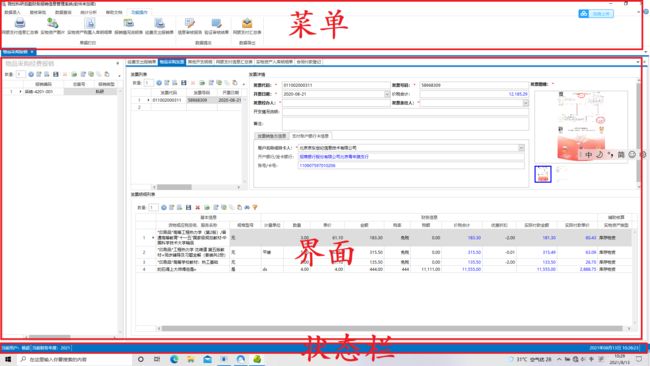Click total amount value 12,185.29
This screenshot has height=366, width=650.
click(x=518, y=94)
